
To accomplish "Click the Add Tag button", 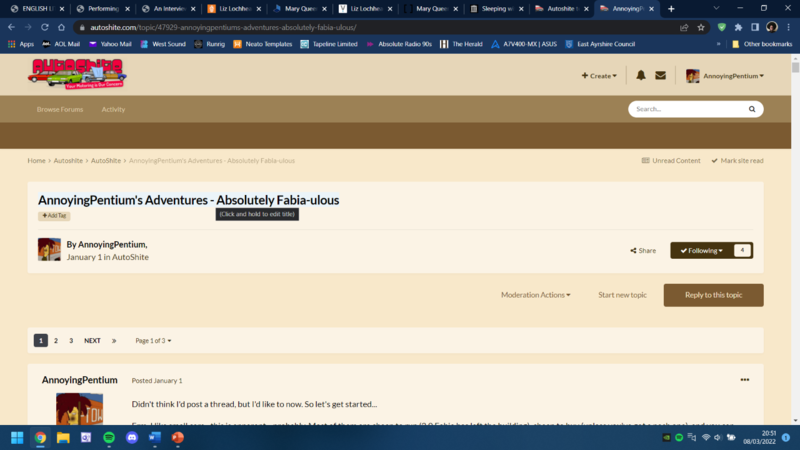I will [54, 216].
